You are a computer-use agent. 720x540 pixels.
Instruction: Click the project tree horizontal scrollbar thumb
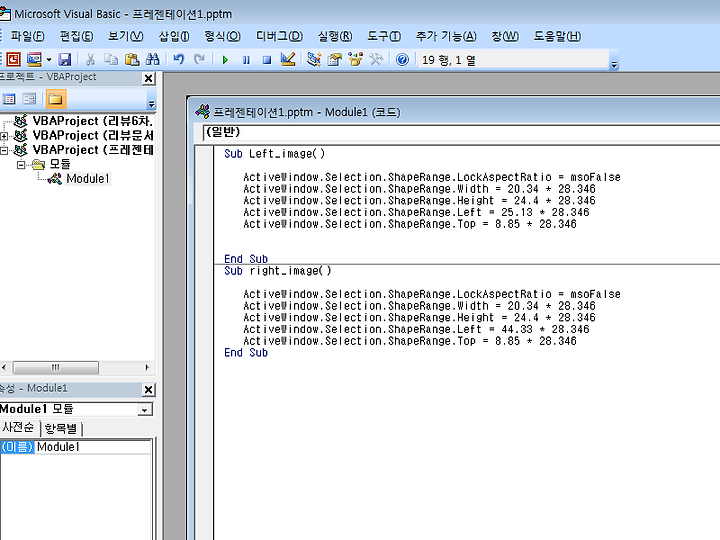pyautogui.click(x=56, y=367)
